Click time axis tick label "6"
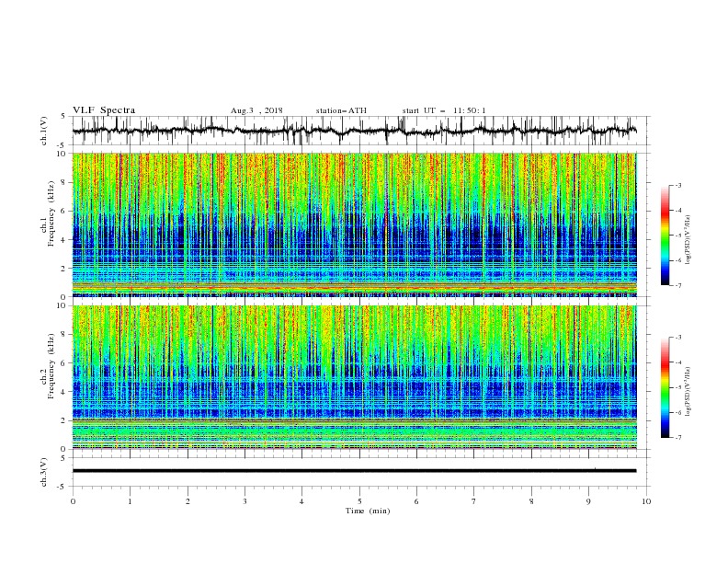Screen dimensions: 728x563 click(417, 501)
